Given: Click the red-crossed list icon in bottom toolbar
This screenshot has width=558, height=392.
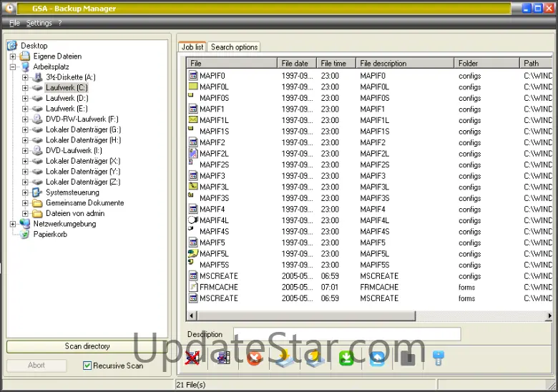Looking at the screenshot, I should point(192,358).
